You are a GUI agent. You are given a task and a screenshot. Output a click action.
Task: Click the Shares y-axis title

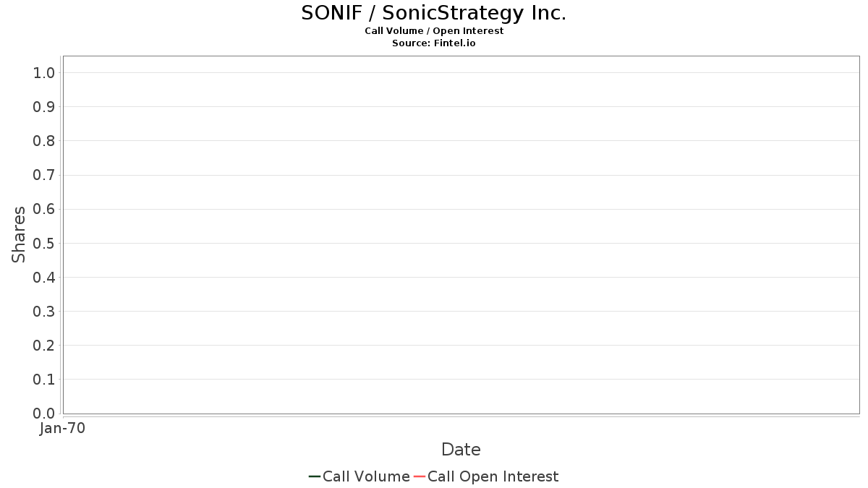point(20,234)
